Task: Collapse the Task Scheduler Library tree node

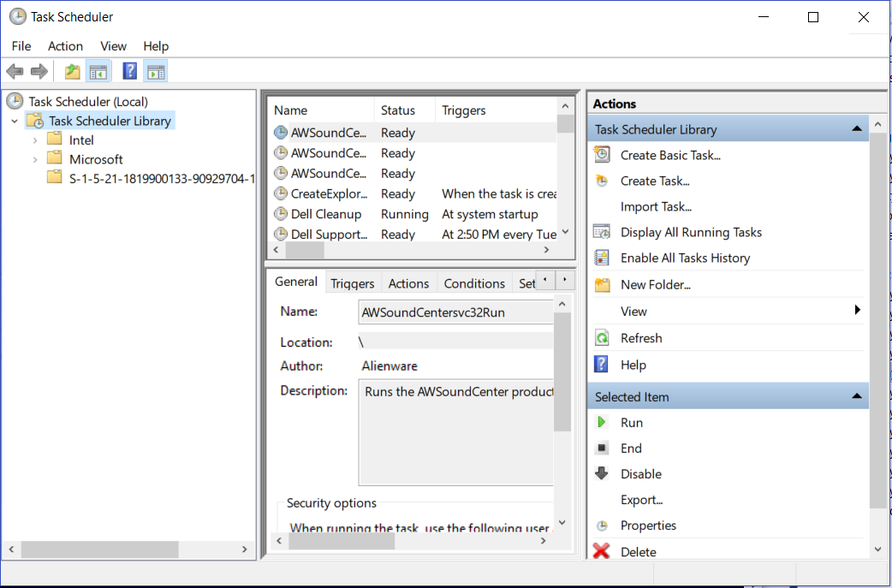Action: [15, 122]
